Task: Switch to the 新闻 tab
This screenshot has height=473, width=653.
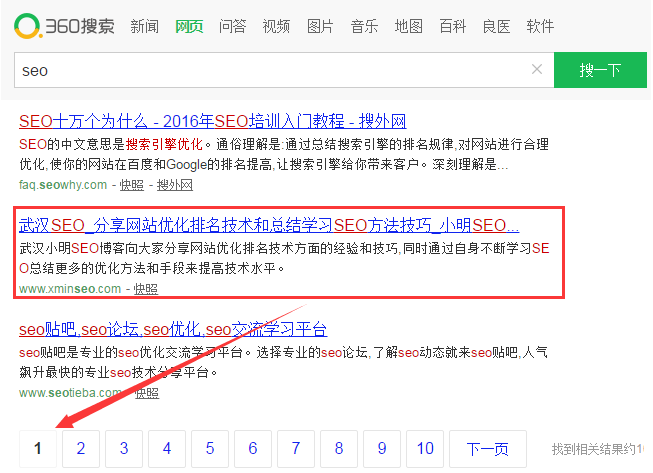Action: [144, 26]
